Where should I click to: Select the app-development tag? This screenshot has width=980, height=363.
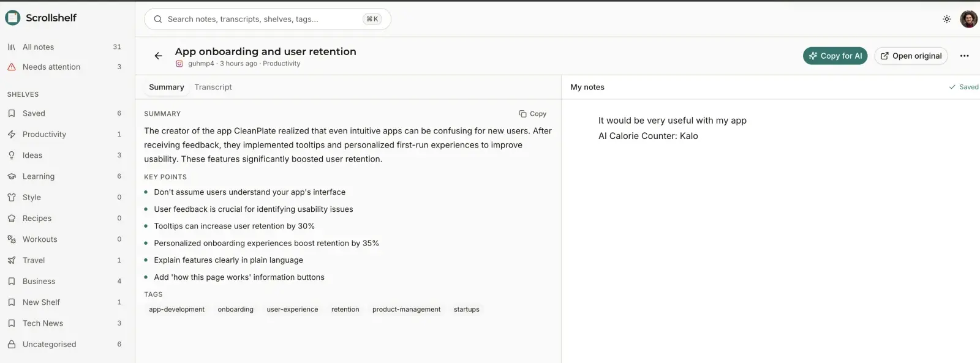pyautogui.click(x=176, y=310)
